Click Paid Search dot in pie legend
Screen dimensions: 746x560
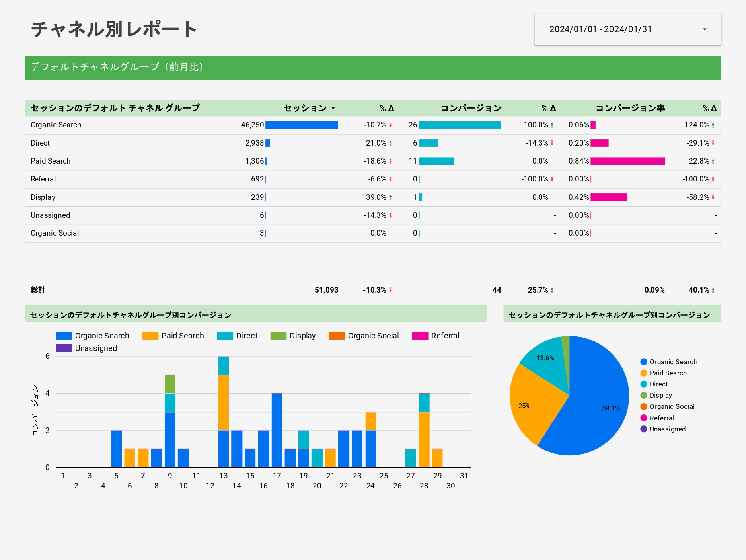point(643,373)
